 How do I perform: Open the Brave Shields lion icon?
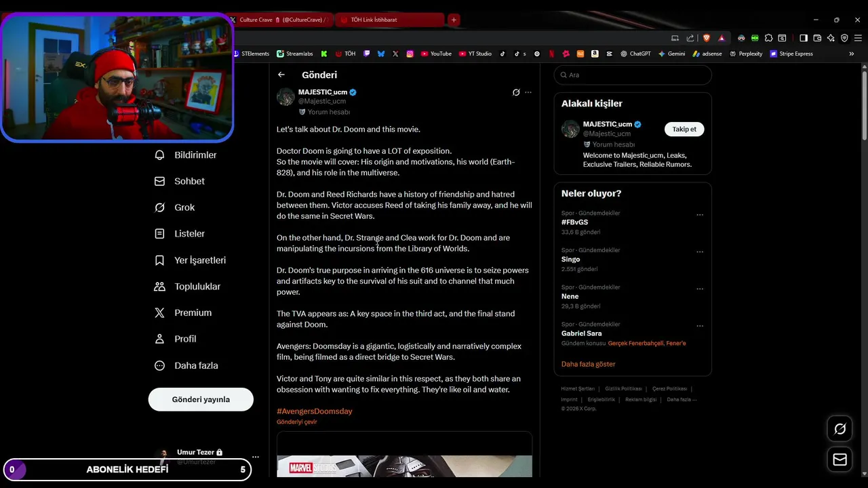(x=707, y=38)
